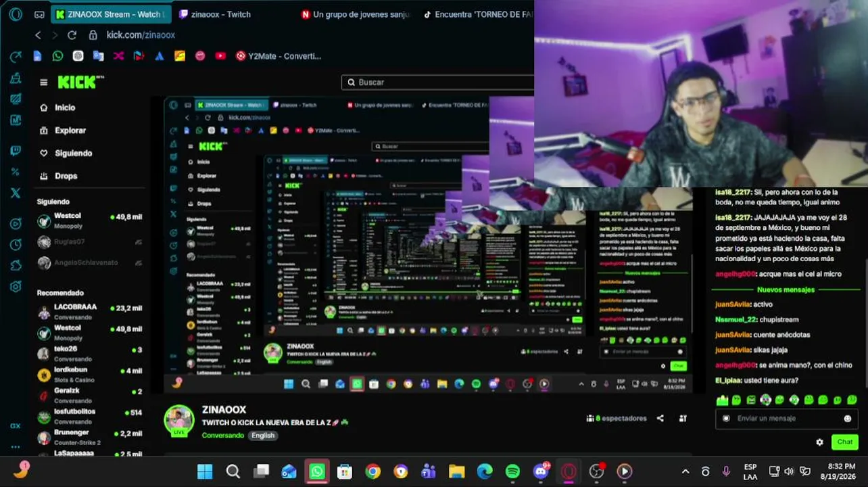Screen dimensions: 868x487
Task: Reload the kick.com page
Action: (x=72, y=35)
